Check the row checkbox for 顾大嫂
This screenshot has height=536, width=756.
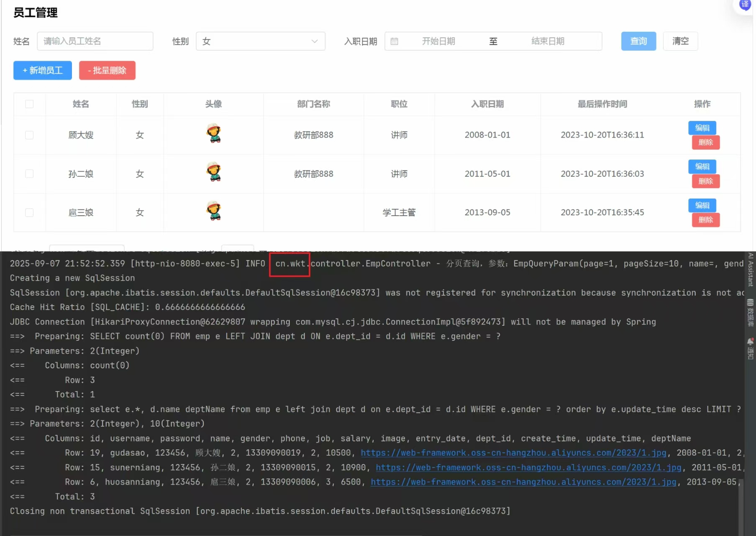tap(29, 135)
